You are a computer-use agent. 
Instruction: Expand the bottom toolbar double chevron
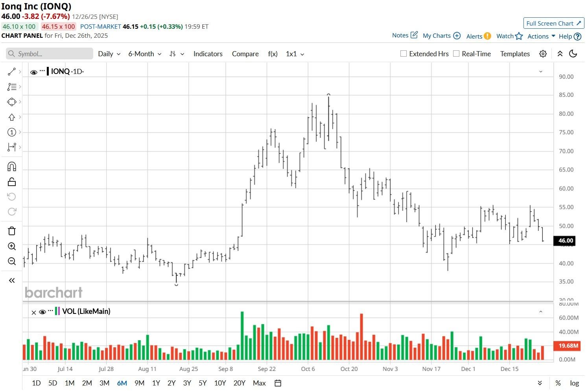pos(540,383)
